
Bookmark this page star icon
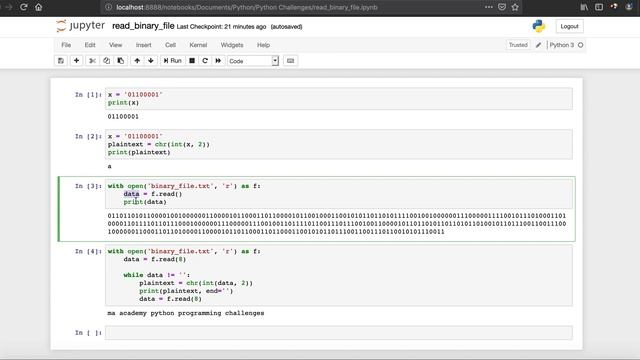tap(515, 7)
